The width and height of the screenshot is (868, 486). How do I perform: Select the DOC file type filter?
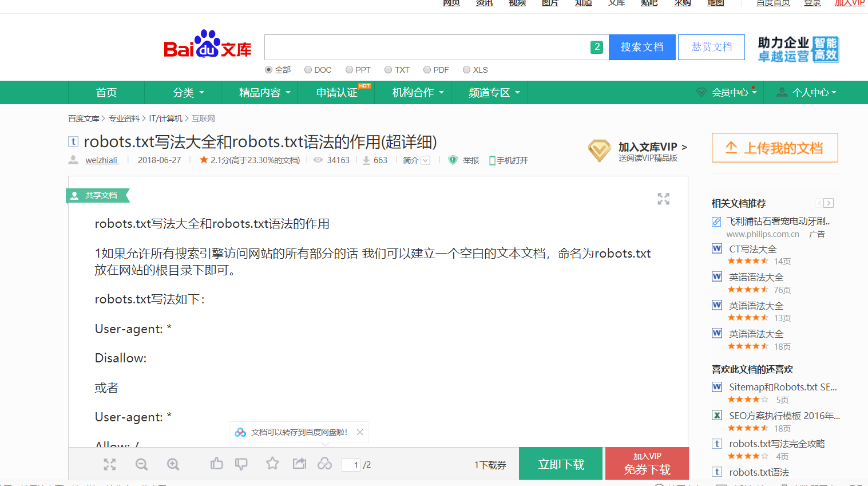308,70
